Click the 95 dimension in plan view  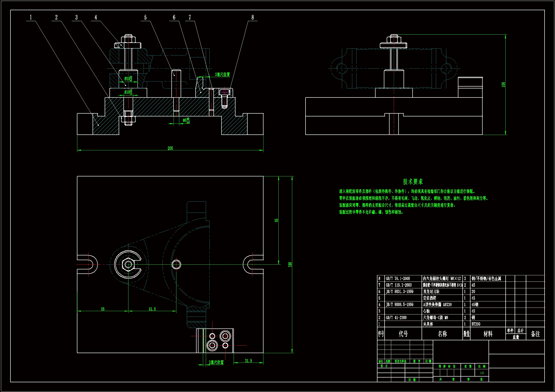pyautogui.click(x=277, y=220)
